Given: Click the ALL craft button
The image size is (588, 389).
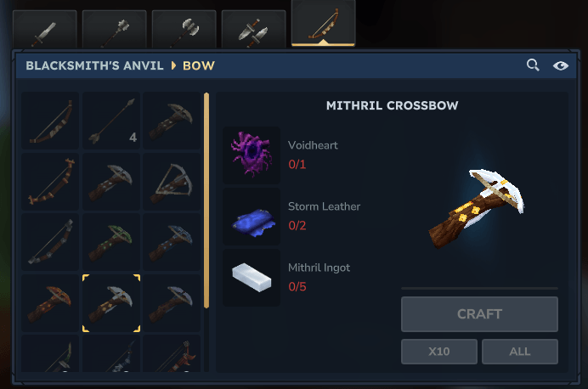Looking at the screenshot, I should coord(520,352).
